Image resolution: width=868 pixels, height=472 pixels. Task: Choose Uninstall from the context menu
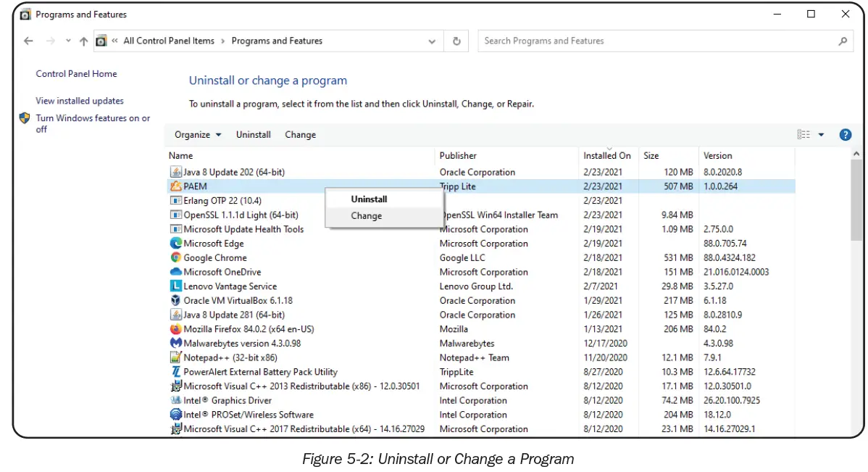(368, 199)
